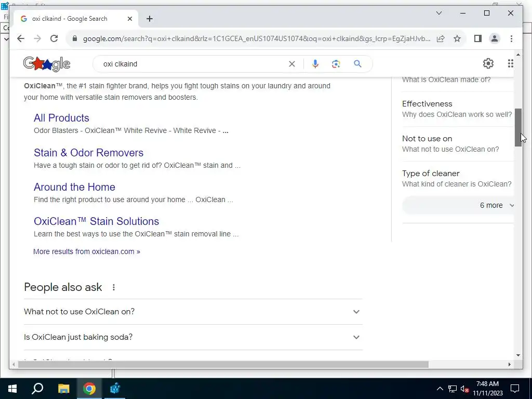Click the vertical scrollbar thumb
Viewport: 532px width, 399px height.
(518, 128)
